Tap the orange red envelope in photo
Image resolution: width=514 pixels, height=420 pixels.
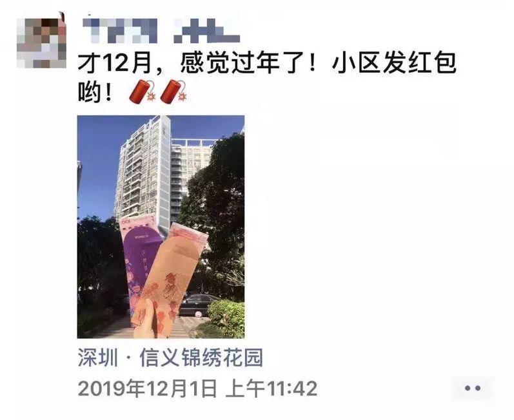click(170, 280)
